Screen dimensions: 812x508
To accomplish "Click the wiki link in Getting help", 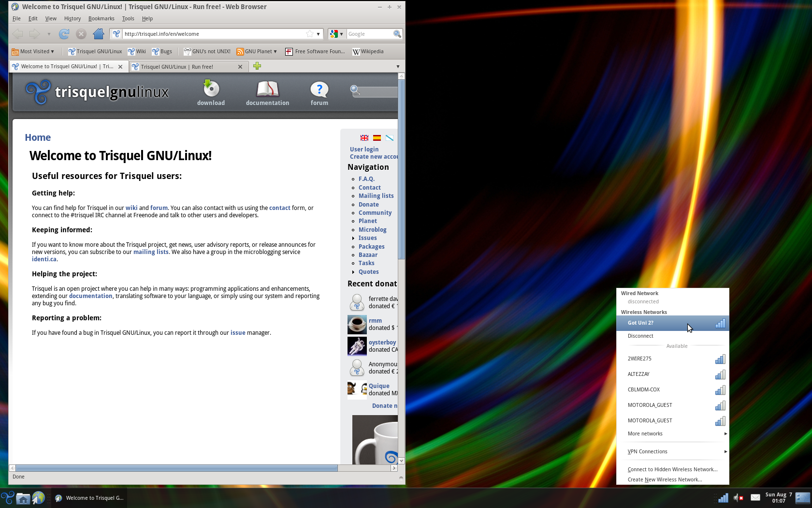I will (x=131, y=208).
